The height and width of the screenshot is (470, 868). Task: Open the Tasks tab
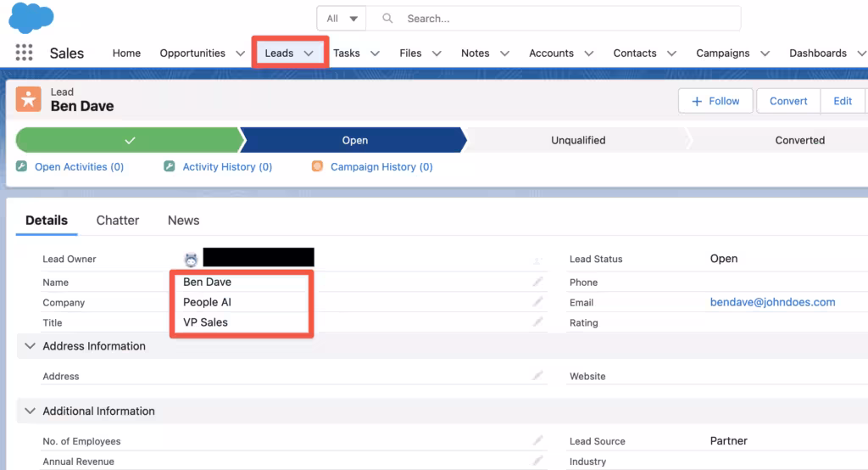(347, 53)
